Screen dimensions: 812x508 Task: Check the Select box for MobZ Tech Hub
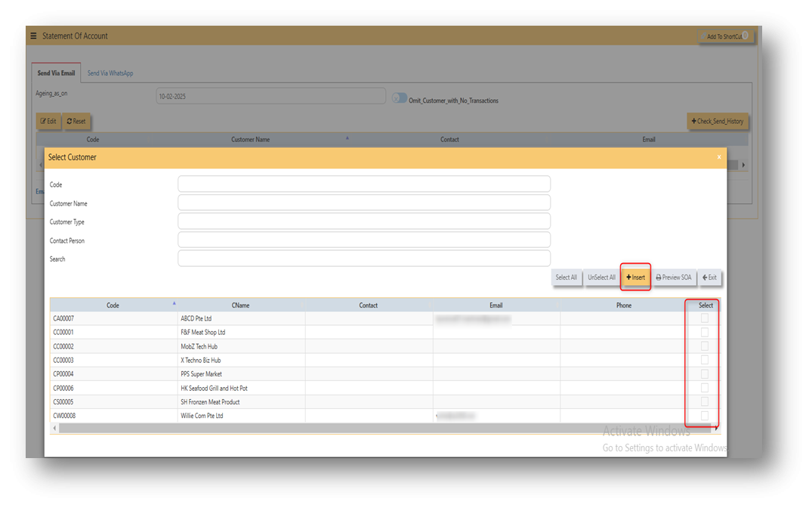[704, 345]
